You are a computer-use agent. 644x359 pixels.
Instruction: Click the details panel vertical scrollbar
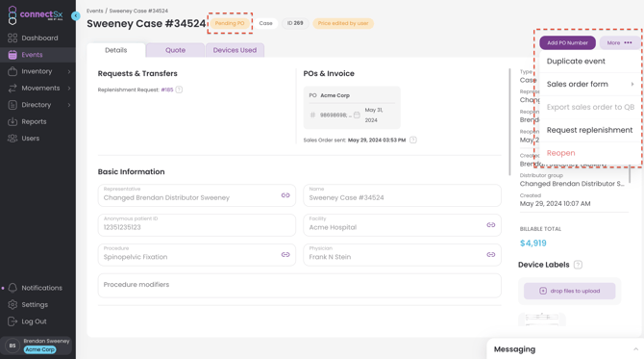click(509, 121)
